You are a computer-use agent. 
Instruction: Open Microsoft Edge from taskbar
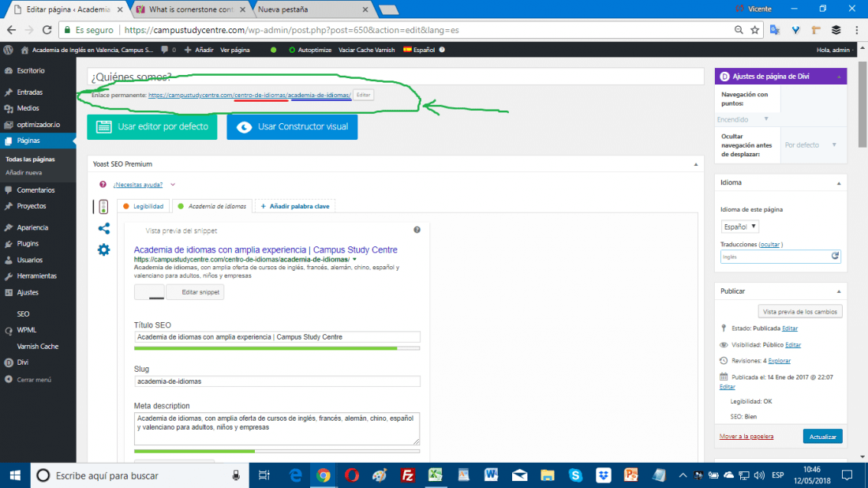click(x=296, y=475)
